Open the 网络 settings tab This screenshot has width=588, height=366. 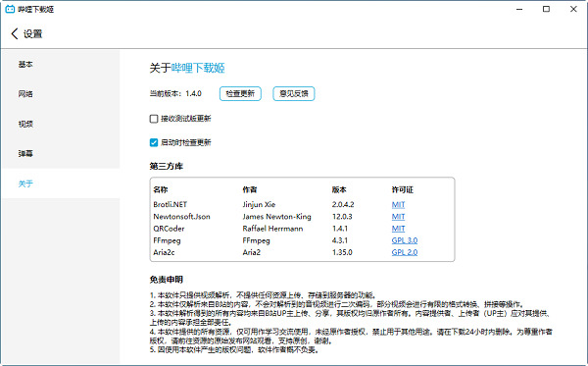tap(61, 94)
